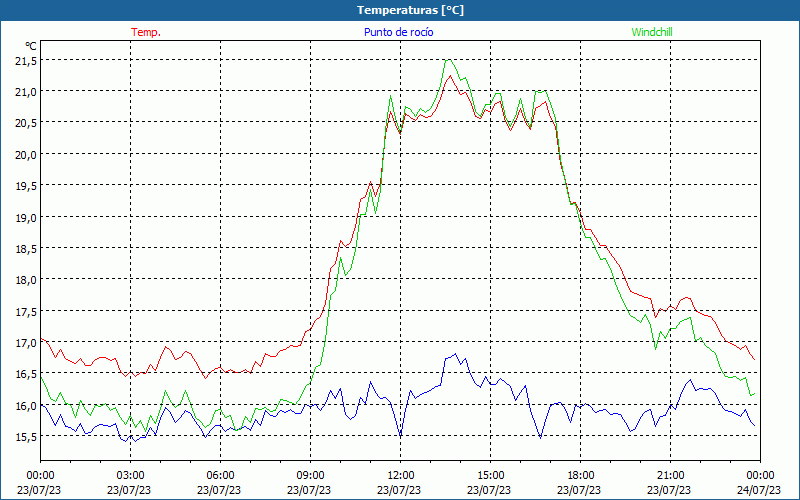Click the '19,5' y-axis value
800x500 pixels.
coord(27,186)
